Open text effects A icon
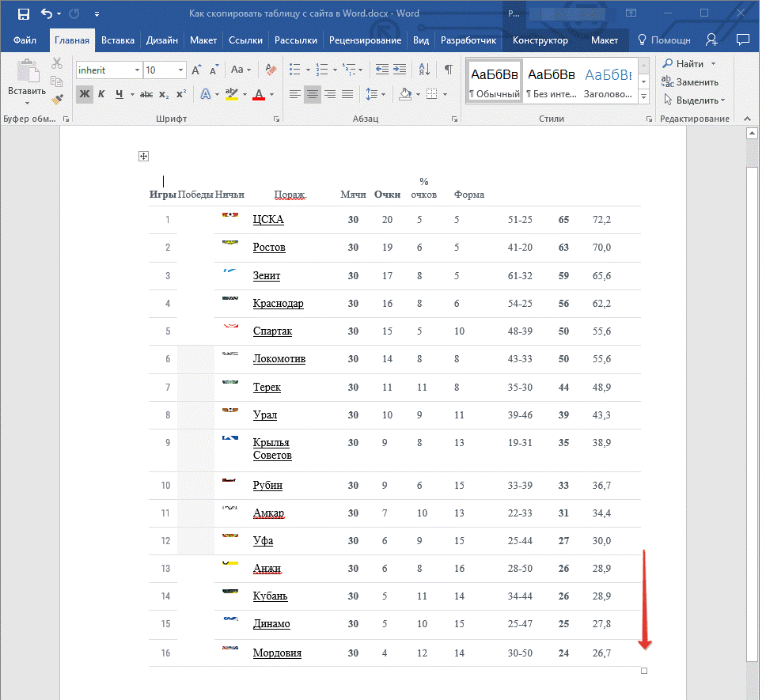This screenshot has height=700, width=766. tap(206, 94)
